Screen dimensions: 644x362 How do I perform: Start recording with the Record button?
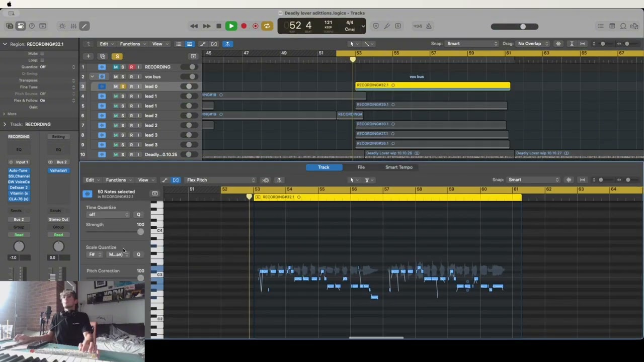click(244, 26)
